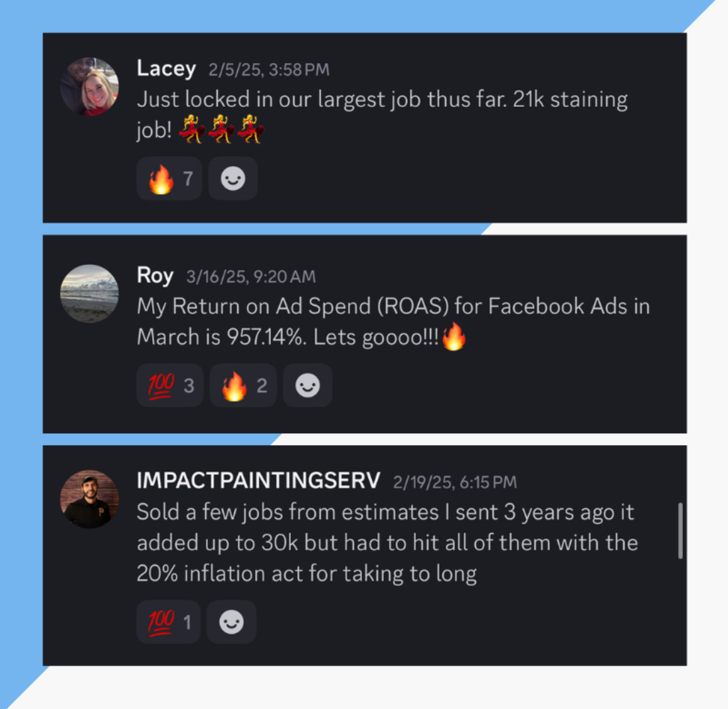Open Roy's username profile link
The width and height of the screenshot is (728, 709).
[155, 276]
